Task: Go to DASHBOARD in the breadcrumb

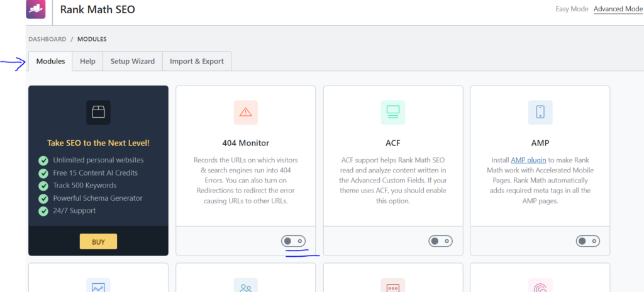Action: 47,39
